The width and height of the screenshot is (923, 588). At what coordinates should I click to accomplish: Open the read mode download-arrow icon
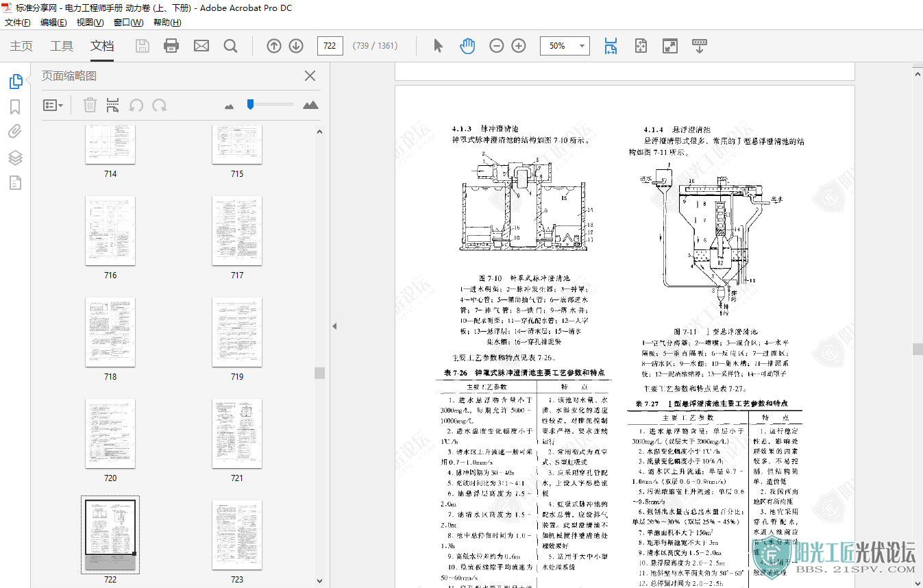click(x=699, y=46)
